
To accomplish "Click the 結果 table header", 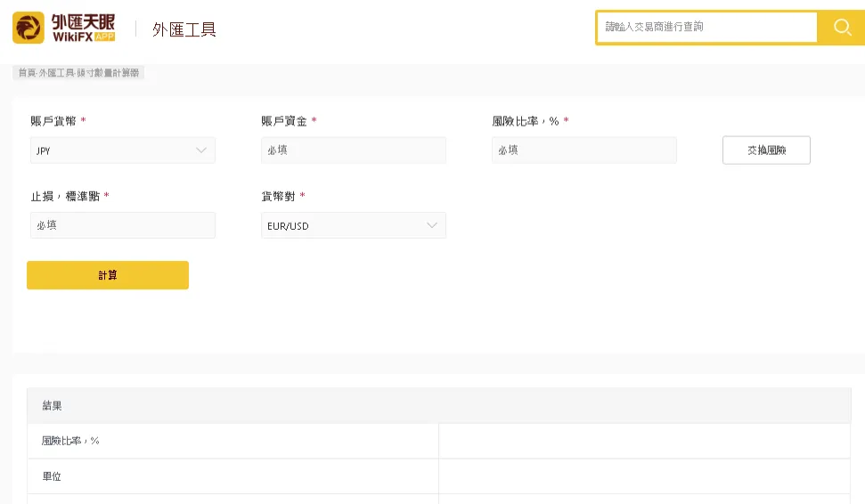I will [438, 406].
